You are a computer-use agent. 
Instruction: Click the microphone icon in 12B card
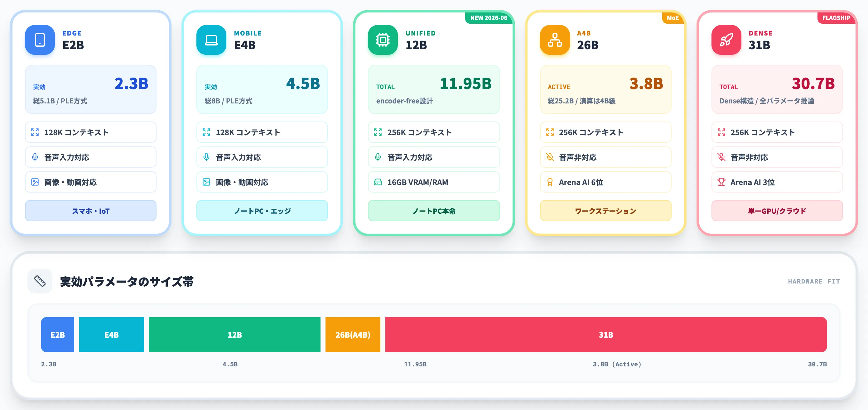coord(378,157)
